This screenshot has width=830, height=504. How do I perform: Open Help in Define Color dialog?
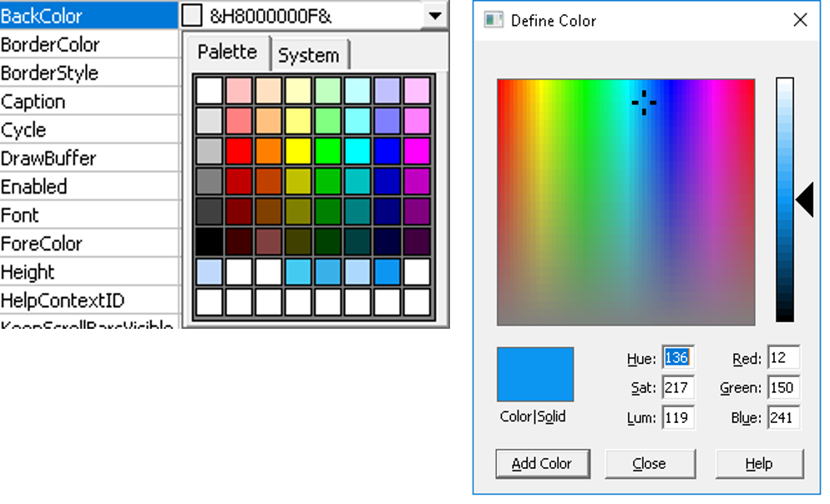(x=759, y=463)
